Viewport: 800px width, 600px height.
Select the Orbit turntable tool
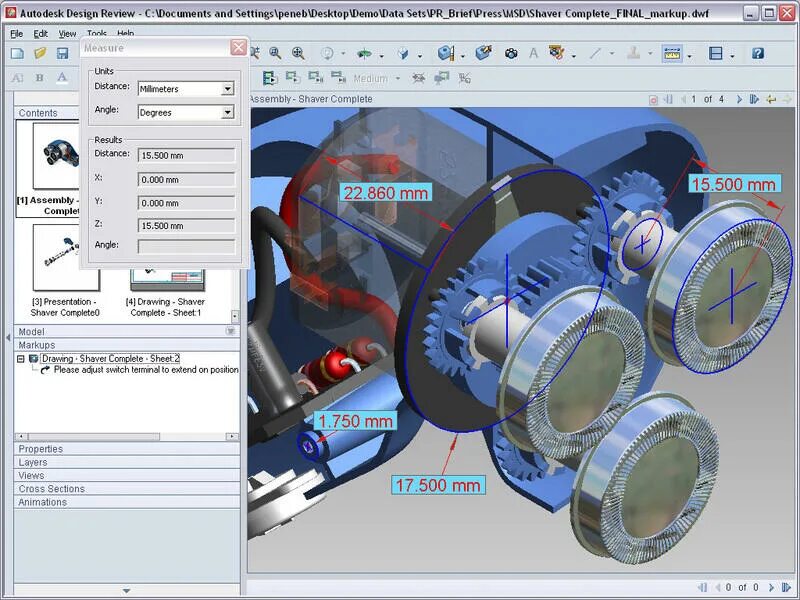tap(364, 53)
